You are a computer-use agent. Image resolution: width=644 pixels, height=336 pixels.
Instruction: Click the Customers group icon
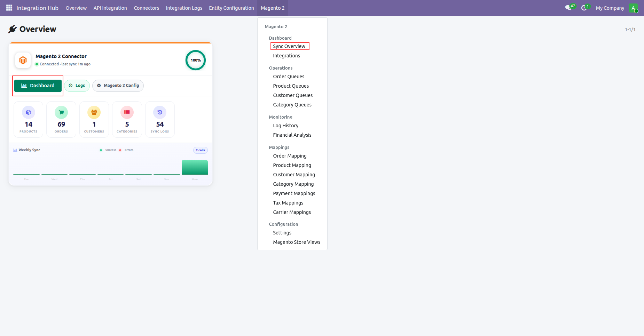pyautogui.click(x=94, y=112)
